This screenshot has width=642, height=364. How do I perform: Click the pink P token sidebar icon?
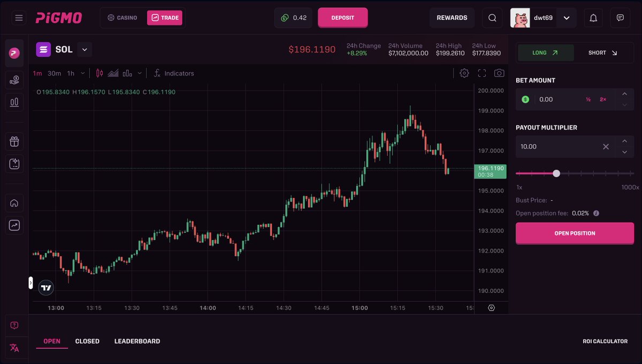pyautogui.click(x=14, y=53)
